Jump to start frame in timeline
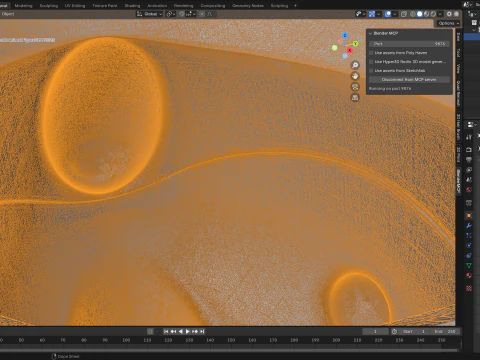This screenshot has height=360, width=480. (x=166, y=331)
